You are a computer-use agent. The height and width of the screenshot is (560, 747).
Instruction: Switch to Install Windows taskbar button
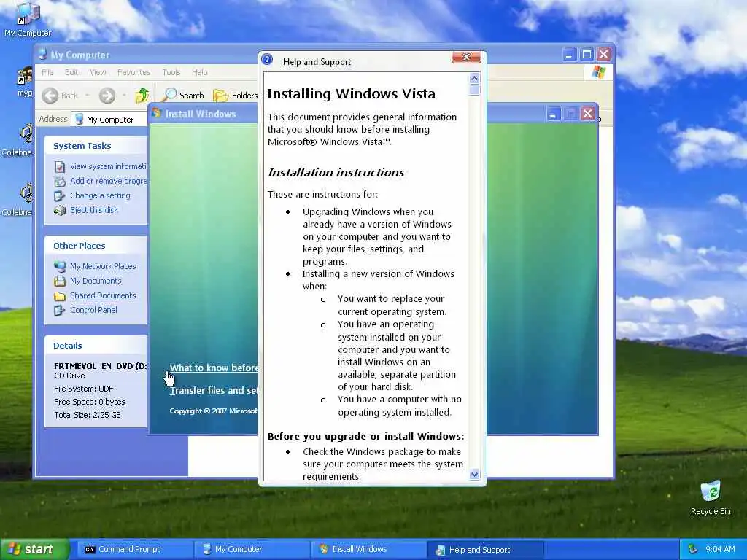[x=368, y=550]
